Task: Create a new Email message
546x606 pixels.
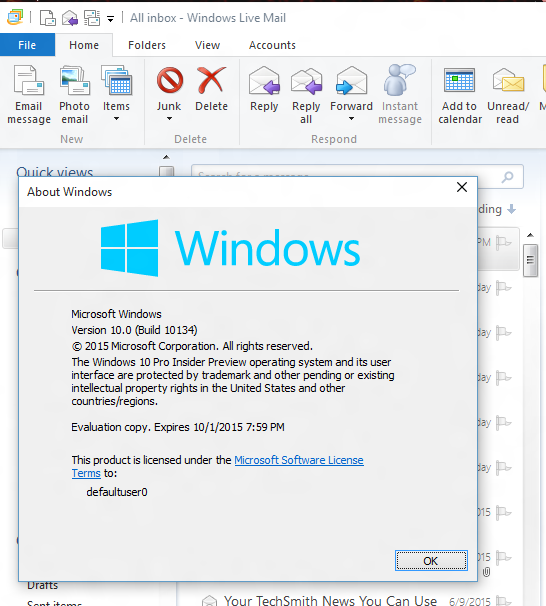Action: 29,95
